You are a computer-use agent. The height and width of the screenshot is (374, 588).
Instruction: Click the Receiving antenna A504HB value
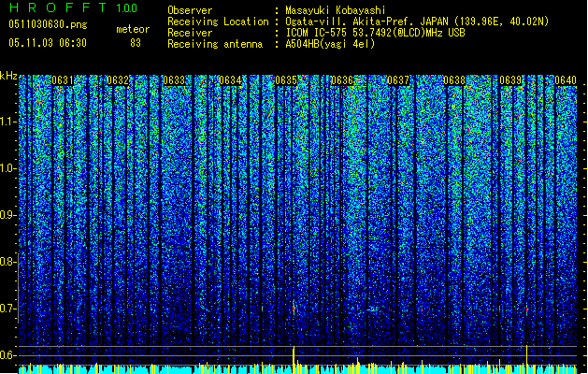(x=330, y=44)
